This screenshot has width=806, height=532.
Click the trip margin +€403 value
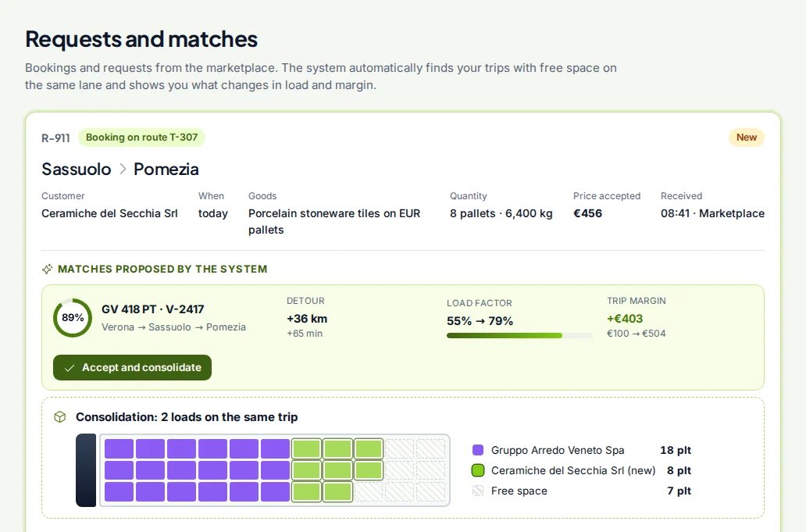pyautogui.click(x=625, y=319)
